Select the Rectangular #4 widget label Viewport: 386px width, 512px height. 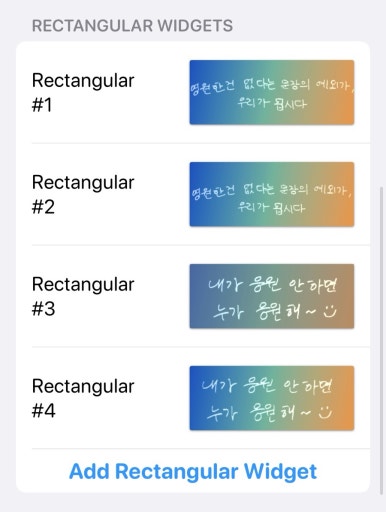(x=83, y=398)
